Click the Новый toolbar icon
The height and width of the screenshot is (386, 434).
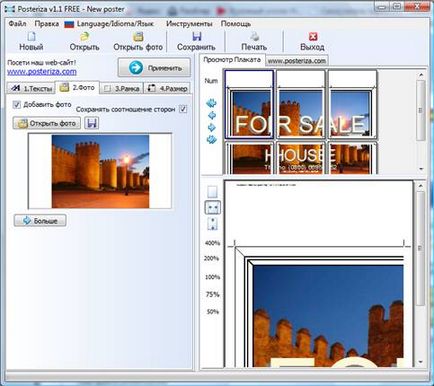31,36
